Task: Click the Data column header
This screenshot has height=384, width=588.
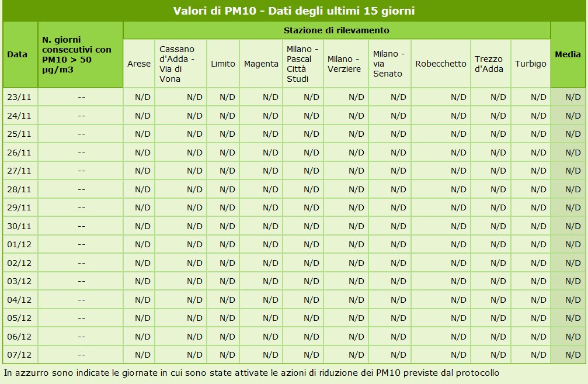Action: [x=18, y=54]
